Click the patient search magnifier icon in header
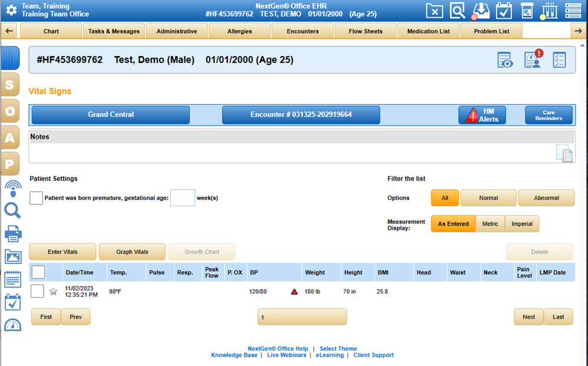The width and height of the screenshot is (588, 366). (x=457, y=11)
